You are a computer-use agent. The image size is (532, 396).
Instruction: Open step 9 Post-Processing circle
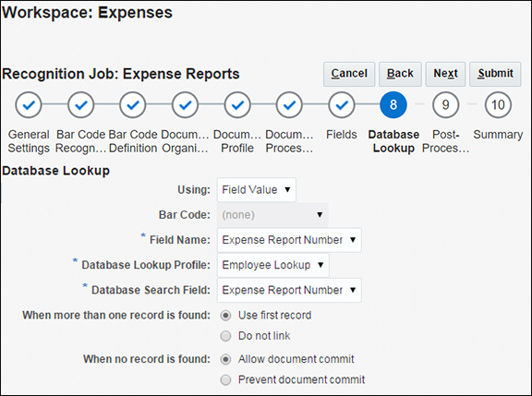[446, 104]
